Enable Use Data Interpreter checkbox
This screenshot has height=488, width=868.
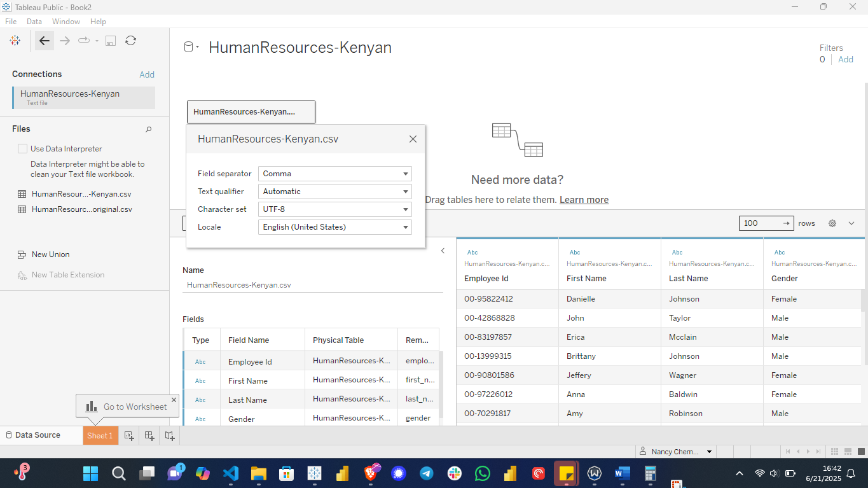(22, 149)
